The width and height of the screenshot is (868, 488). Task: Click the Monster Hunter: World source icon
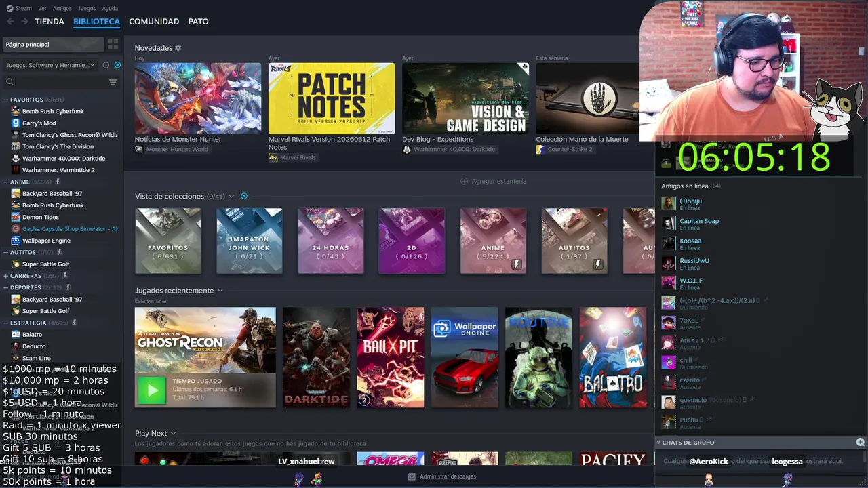click(139, 149)
